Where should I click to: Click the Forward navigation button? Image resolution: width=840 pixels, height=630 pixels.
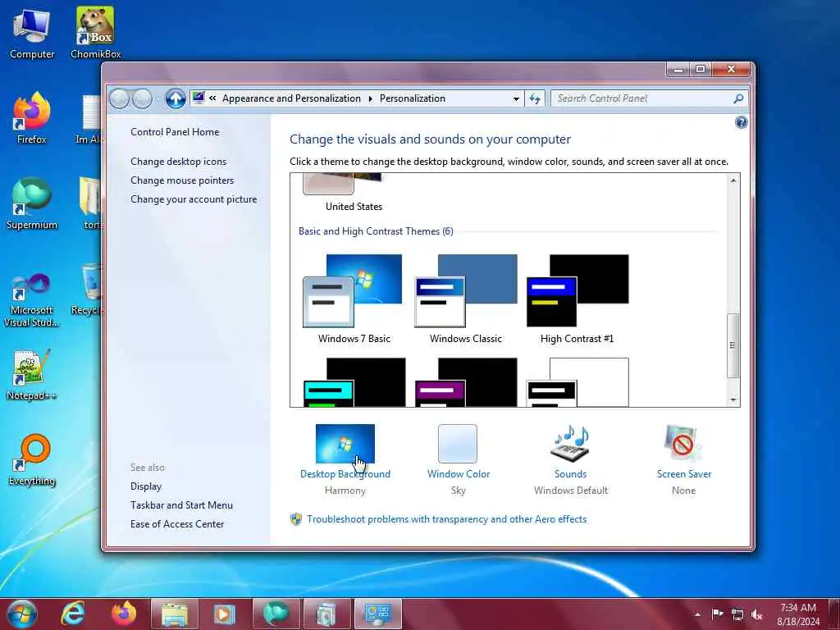(x=142, y=98)
